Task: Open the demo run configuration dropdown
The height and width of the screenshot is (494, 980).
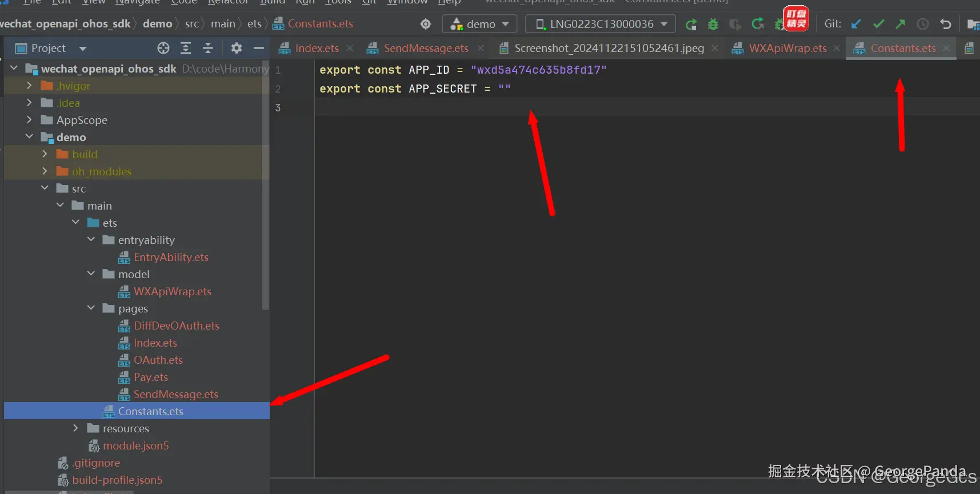Action: 479,24
